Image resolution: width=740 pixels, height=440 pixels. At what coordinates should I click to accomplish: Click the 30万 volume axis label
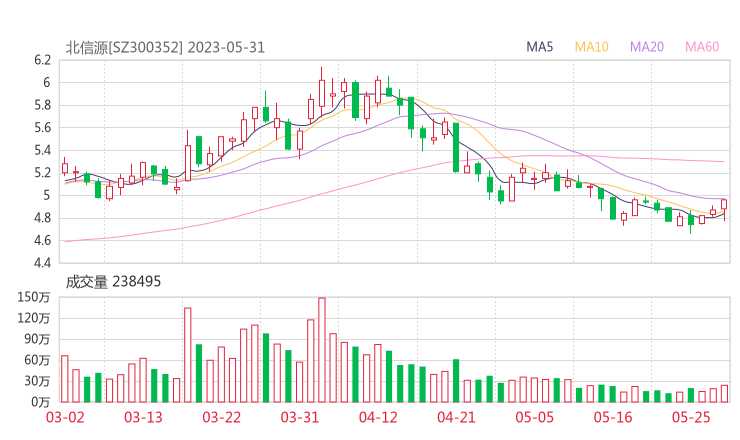click(37, 381)
